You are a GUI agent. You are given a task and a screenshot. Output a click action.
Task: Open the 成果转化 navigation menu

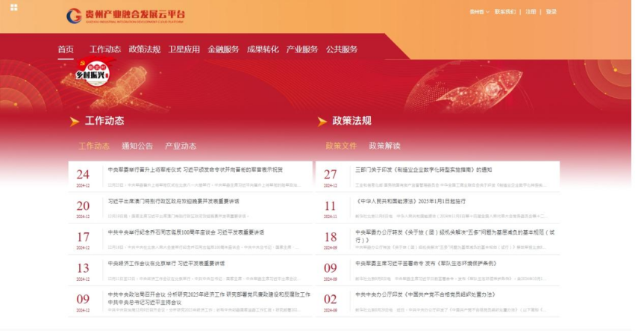click(263, 50)
